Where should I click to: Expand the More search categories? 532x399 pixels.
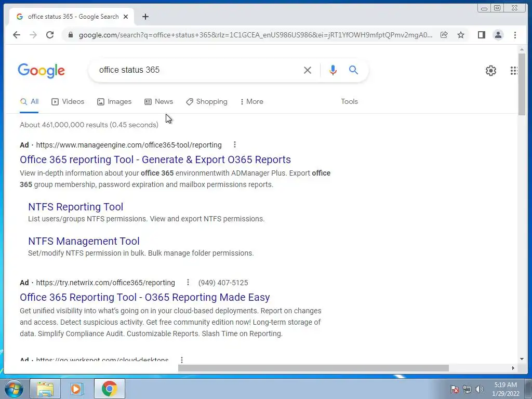[x=252, y=101]
